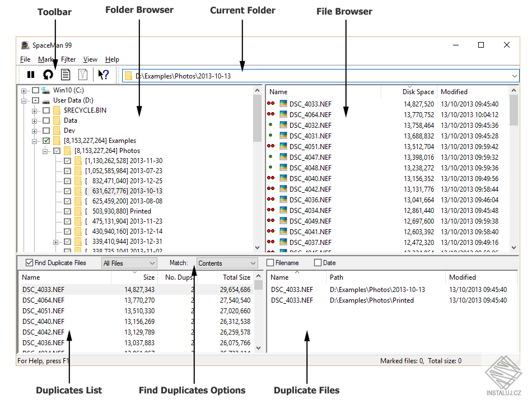Uncheck the Examples folder checkbox
The height and width of the screenshot is (408, 532).
(x=46, y=141)
